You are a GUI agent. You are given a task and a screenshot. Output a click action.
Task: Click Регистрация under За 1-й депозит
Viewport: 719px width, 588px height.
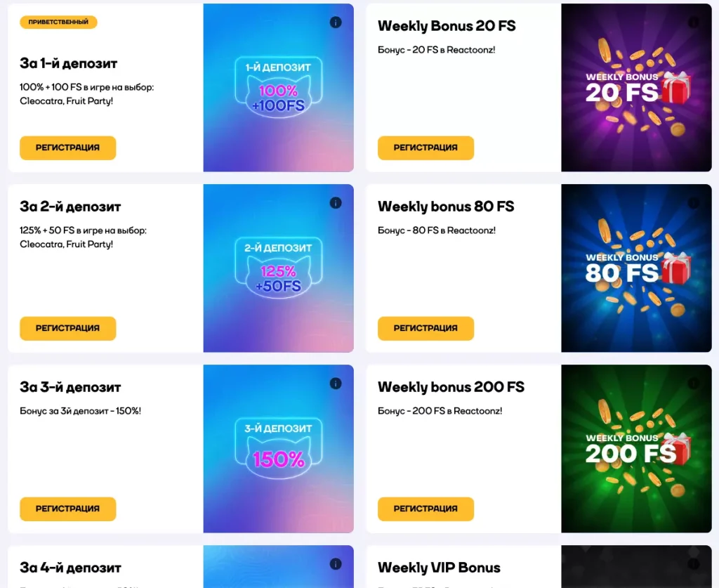pos(67,148)
